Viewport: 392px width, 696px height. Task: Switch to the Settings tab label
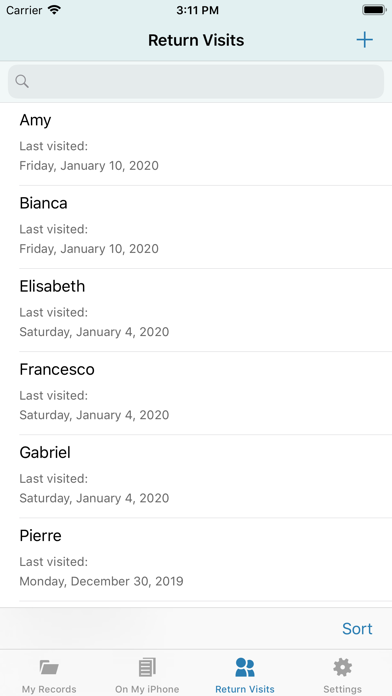pyautogui.click(x=342, y=689)
